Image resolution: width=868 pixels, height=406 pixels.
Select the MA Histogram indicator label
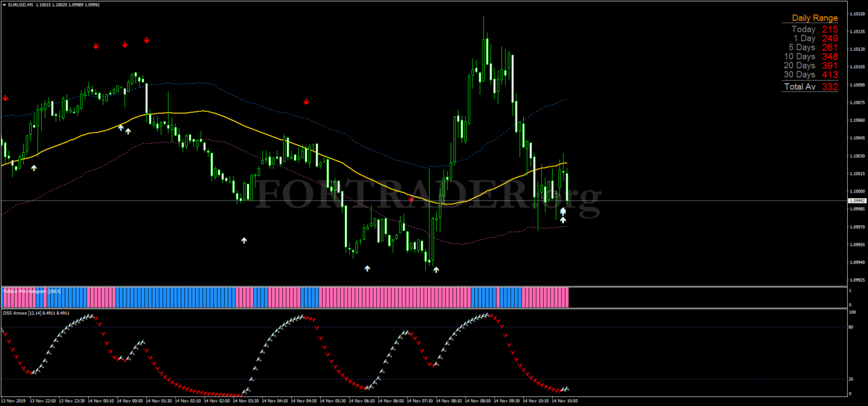click(32, 291)
